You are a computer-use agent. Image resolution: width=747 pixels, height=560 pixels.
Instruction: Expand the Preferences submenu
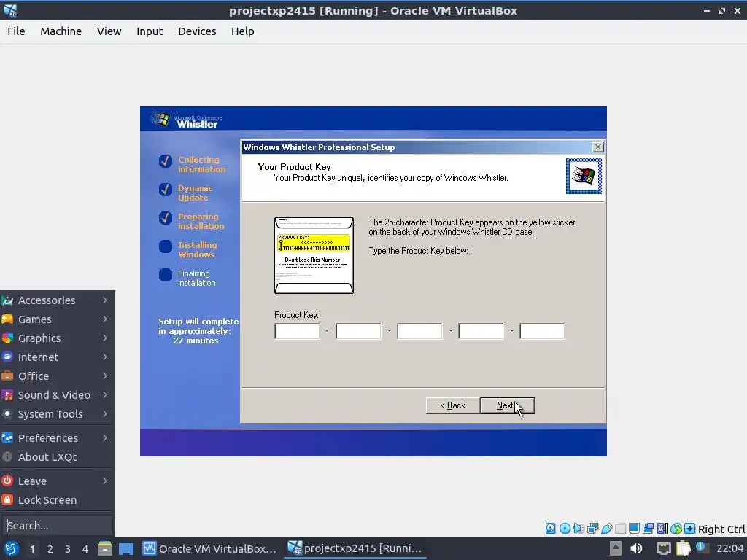pos(57,438)
